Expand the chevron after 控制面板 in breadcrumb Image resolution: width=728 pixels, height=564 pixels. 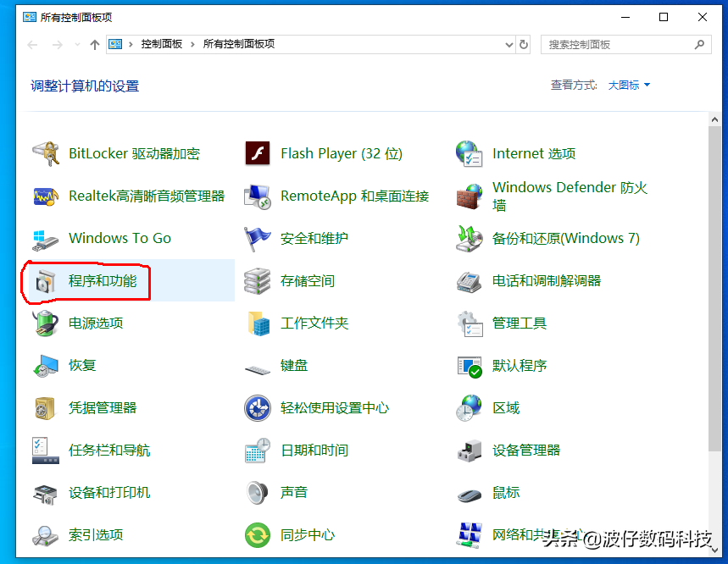(192, 45)
